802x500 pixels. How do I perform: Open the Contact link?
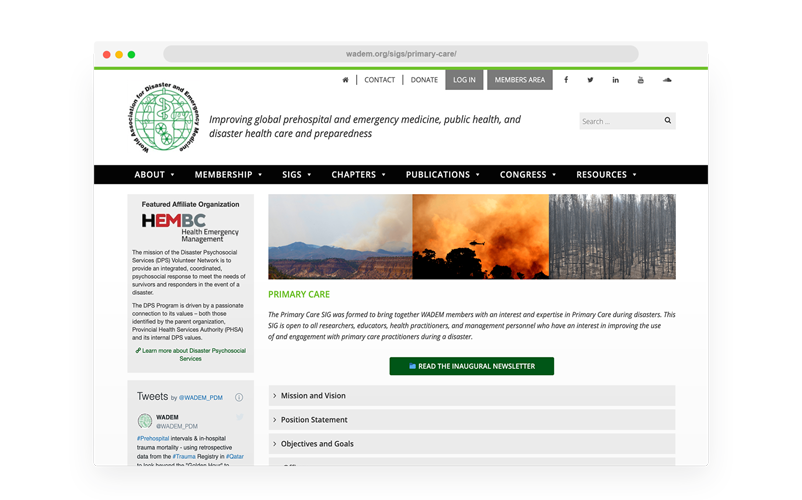pos(380,80)
